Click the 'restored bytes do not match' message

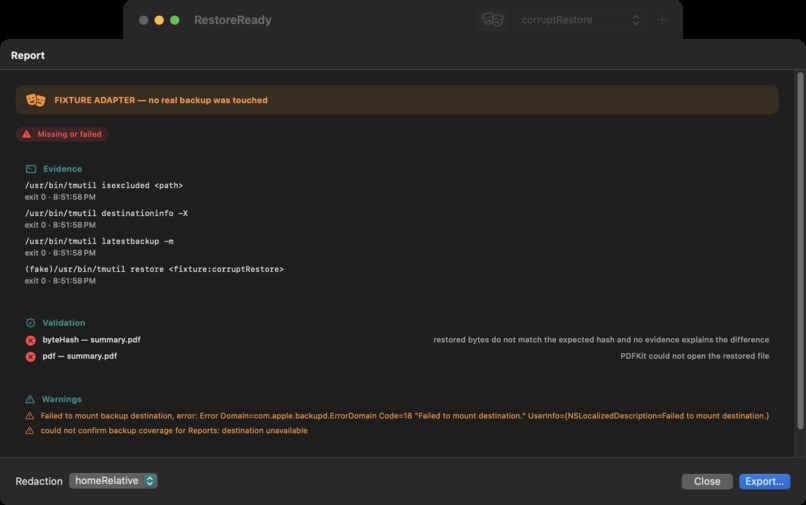point(601,339)
